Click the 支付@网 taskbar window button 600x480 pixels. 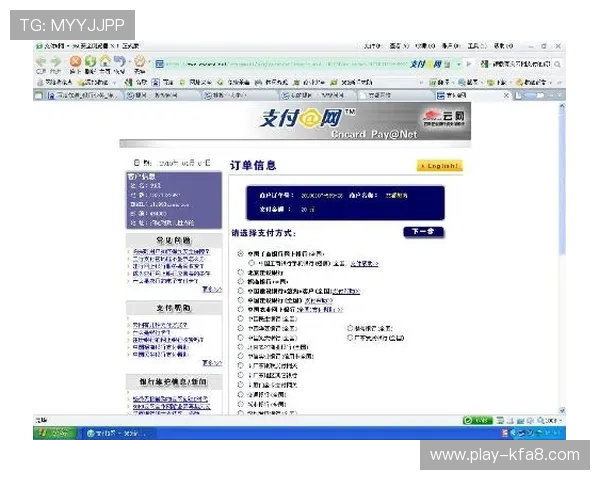click(119, 433)
